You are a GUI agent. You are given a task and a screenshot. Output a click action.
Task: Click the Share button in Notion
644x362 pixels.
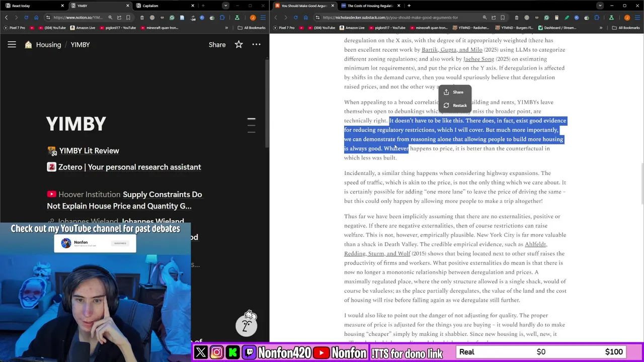217,45
